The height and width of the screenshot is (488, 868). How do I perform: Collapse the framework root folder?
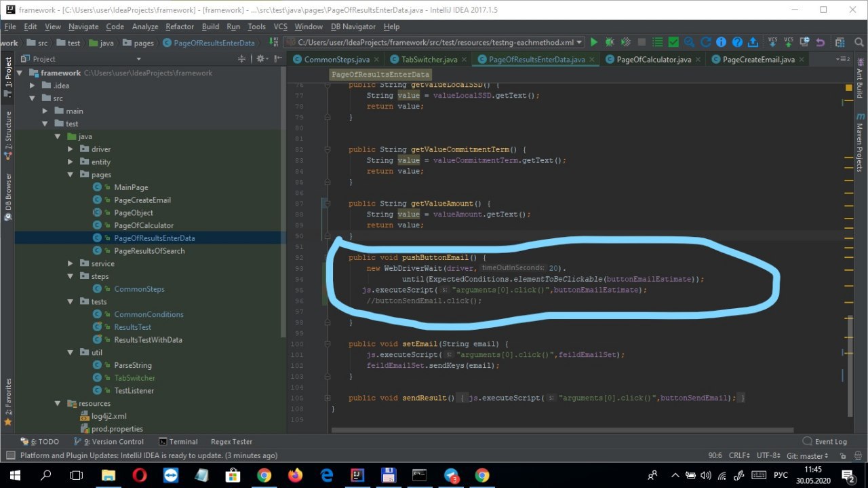(x=20, y=73)
